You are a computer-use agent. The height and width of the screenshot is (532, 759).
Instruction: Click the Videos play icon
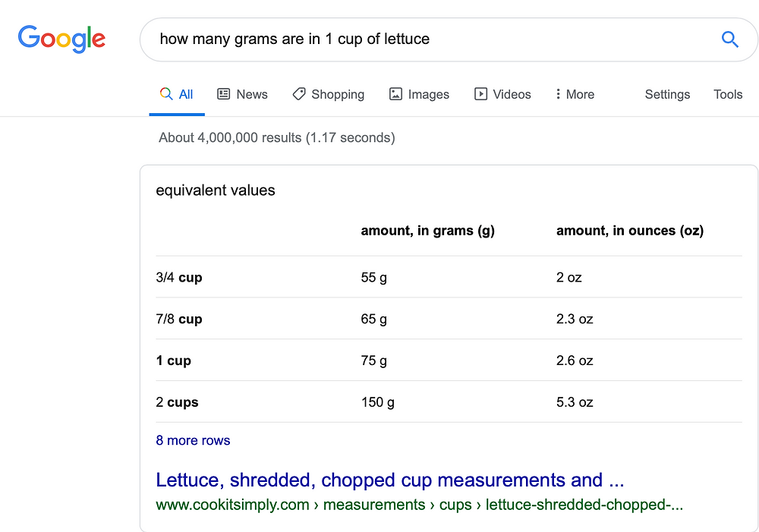click(480, 94)
